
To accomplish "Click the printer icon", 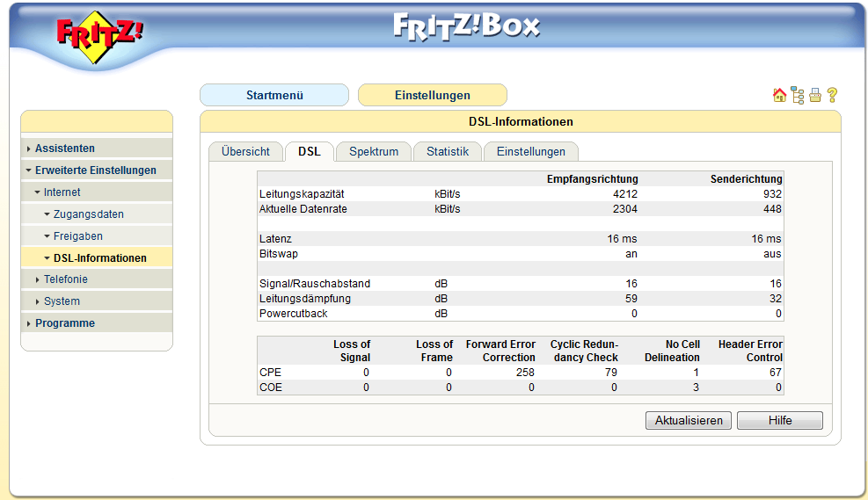I will pos(815,95).
